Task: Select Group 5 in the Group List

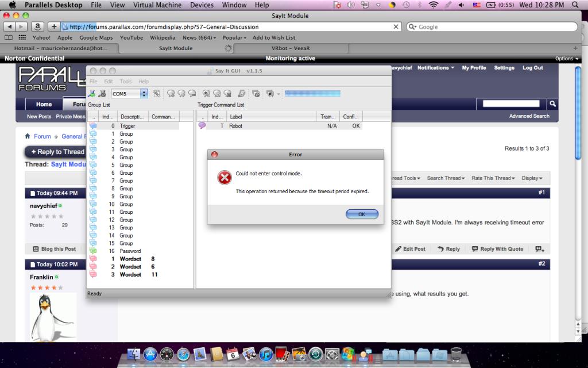Action: 133,165
